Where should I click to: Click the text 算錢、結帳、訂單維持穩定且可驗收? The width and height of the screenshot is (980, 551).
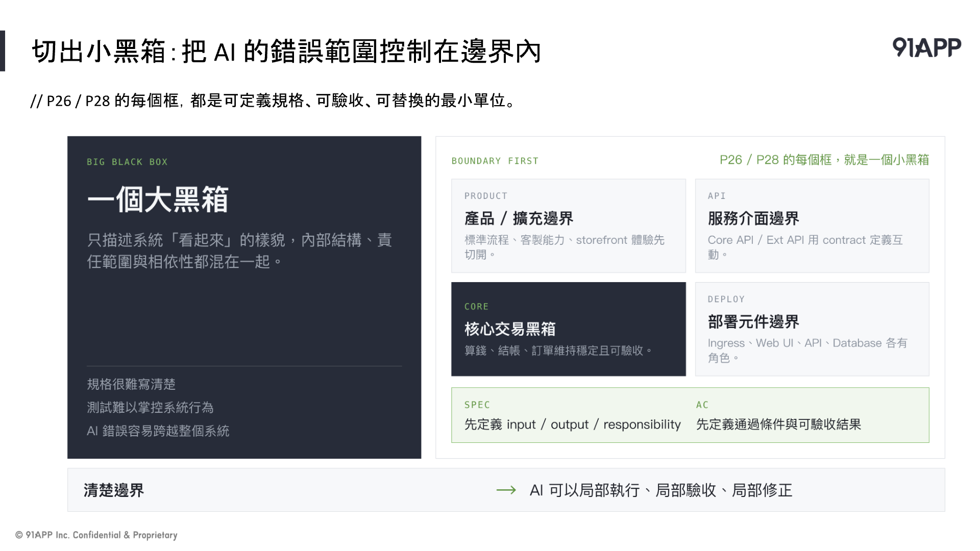pyautogui.click(x=558, y=350)
